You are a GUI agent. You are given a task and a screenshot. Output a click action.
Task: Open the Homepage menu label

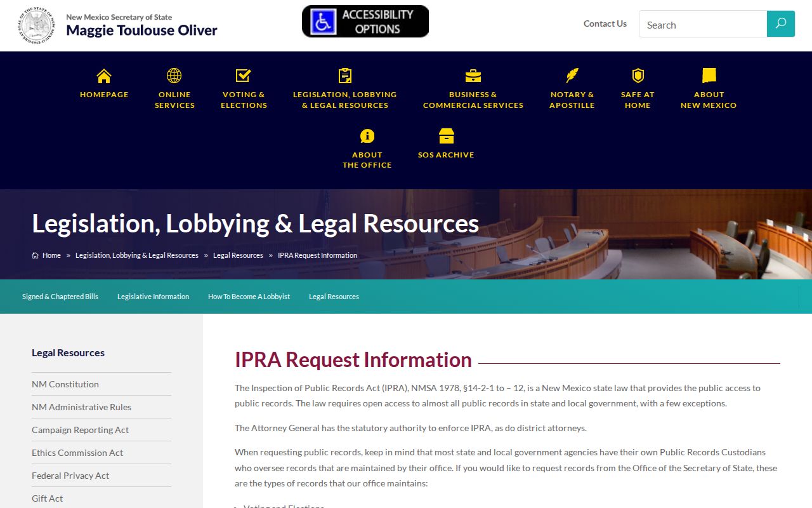[104, 95]
